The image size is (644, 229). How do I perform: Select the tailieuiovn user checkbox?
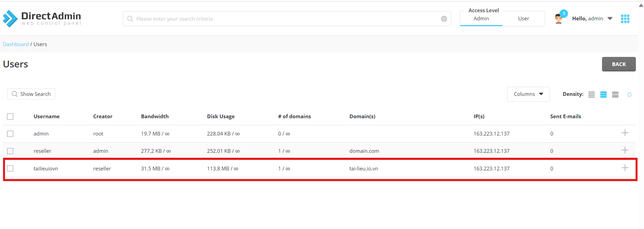[x=10, y=168]
